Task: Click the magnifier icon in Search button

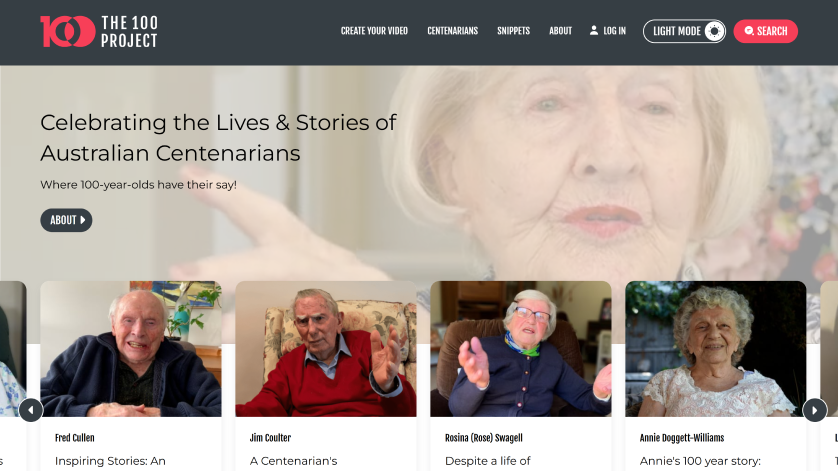Action: [749, 31]
